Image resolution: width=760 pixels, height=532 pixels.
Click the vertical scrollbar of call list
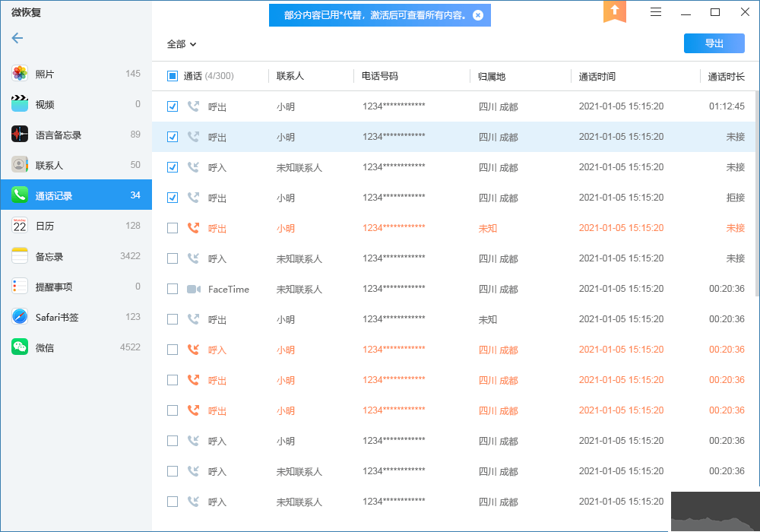(x=757, y=194)
